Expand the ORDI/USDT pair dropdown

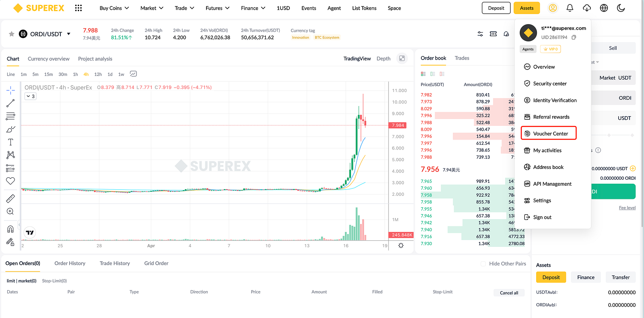coord(69,34)
